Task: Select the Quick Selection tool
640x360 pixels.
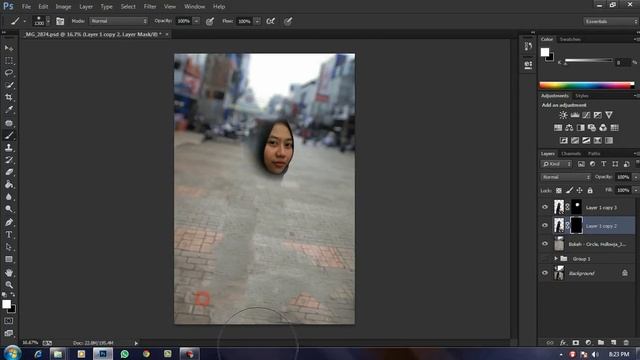Action: coord(9,85)
